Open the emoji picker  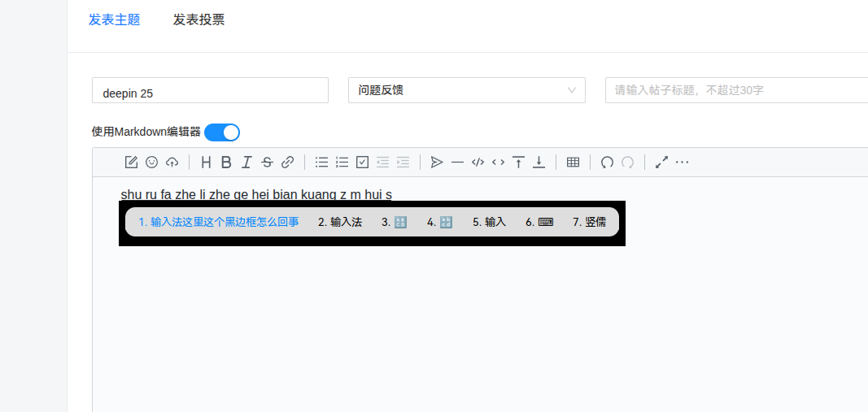[x=151, y=162]
